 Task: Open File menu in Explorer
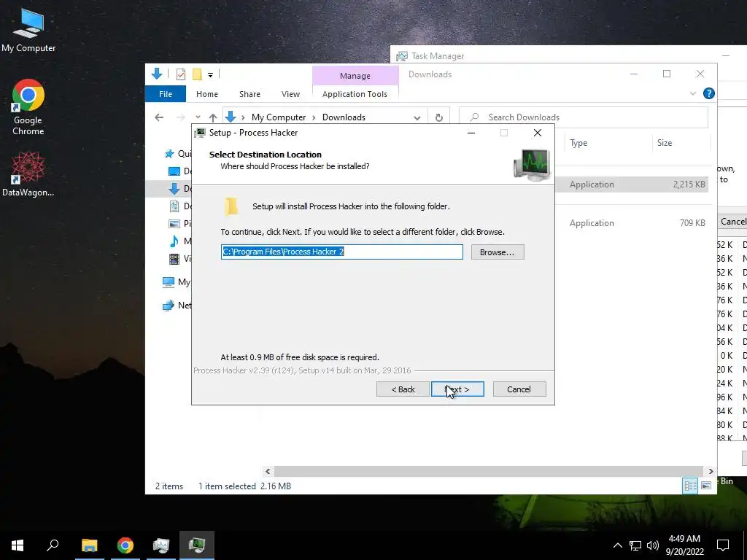pyautogui.click(x=166, y=94)
